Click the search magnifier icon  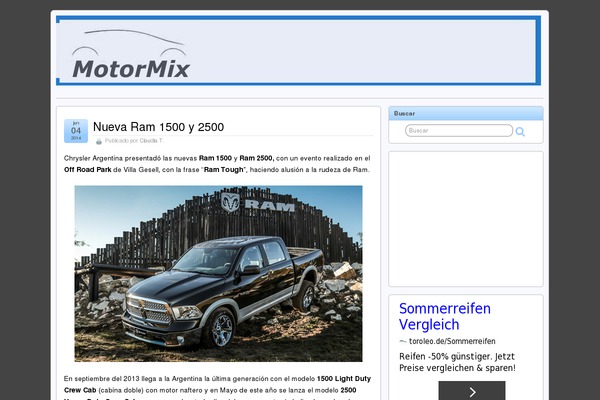tap(520, 132)
